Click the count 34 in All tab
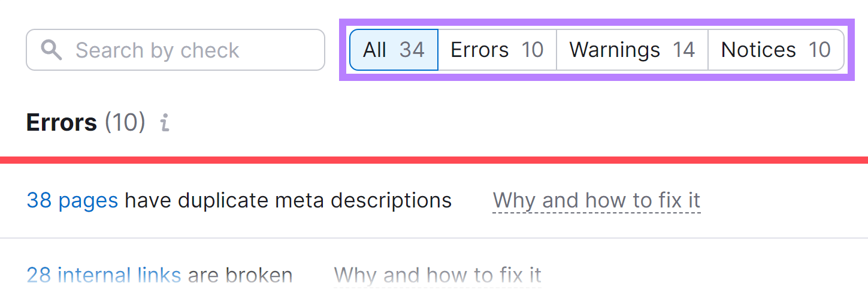 (412, 50)
